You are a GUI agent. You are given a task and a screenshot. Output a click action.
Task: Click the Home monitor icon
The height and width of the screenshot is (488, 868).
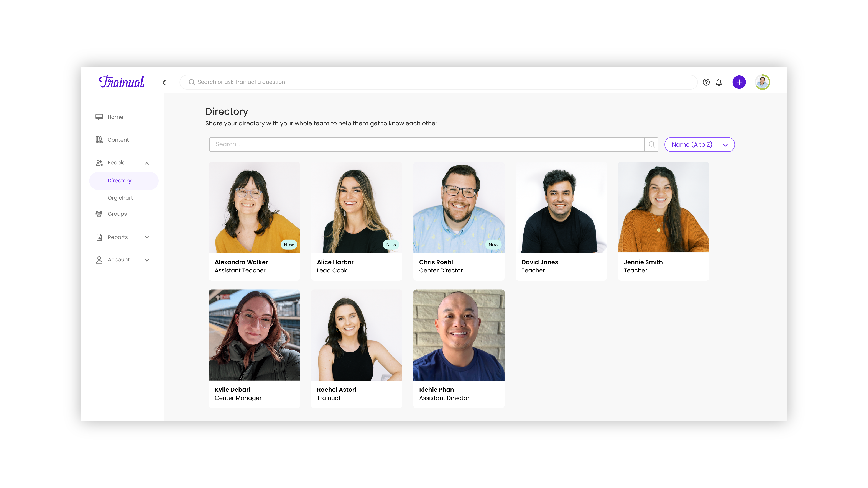point(99,117)
